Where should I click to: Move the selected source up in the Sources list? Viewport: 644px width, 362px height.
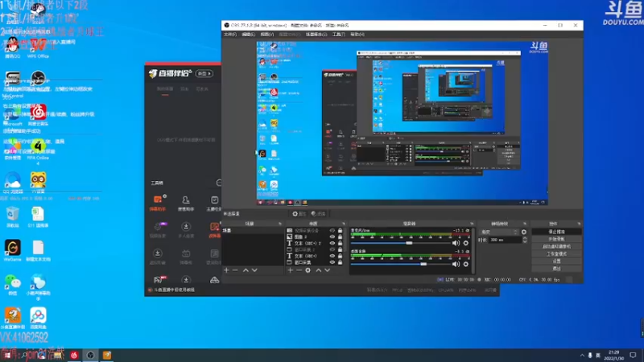[318, 270]
